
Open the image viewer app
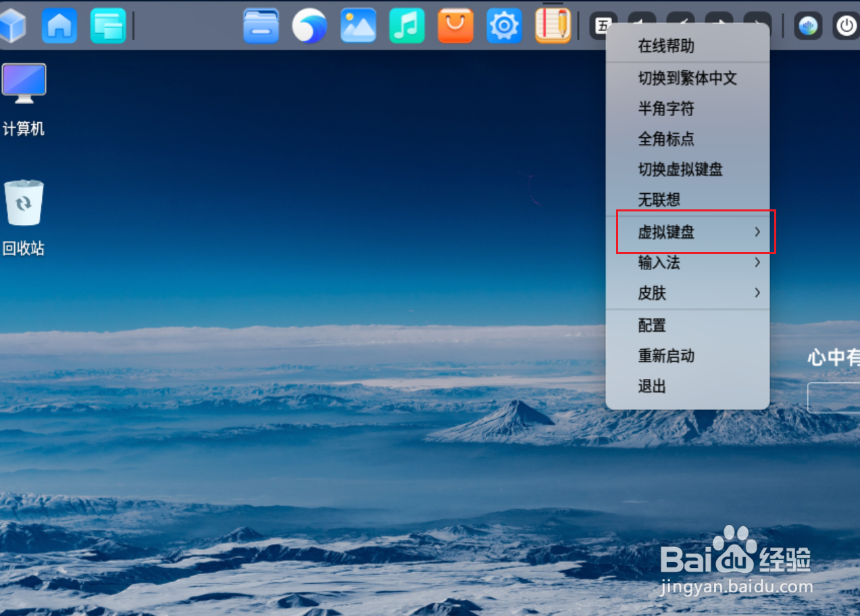coord(359,25)
